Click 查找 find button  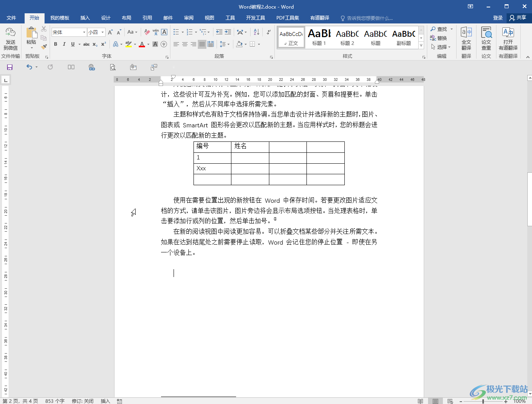coord(439,29)
